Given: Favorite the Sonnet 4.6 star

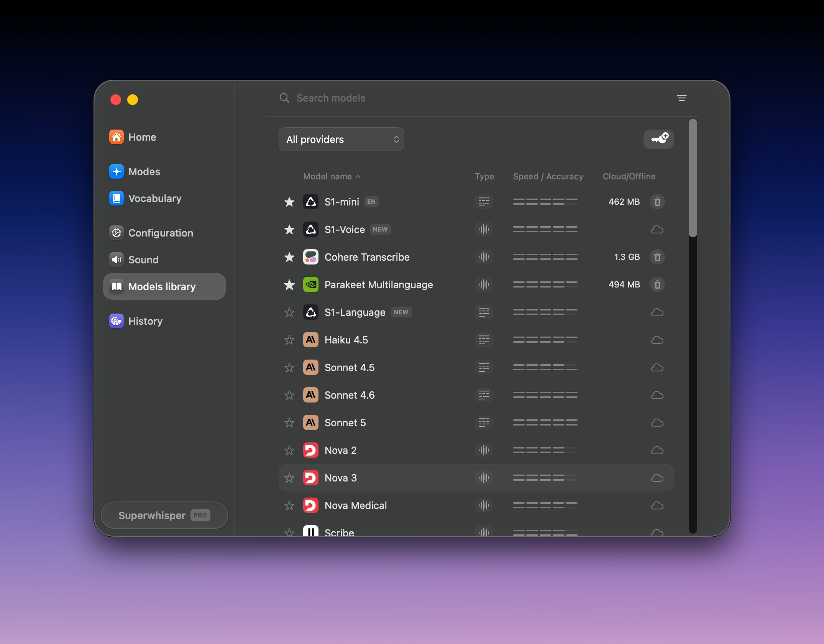Looking at the screenshot, I should [x=289, y=395].
